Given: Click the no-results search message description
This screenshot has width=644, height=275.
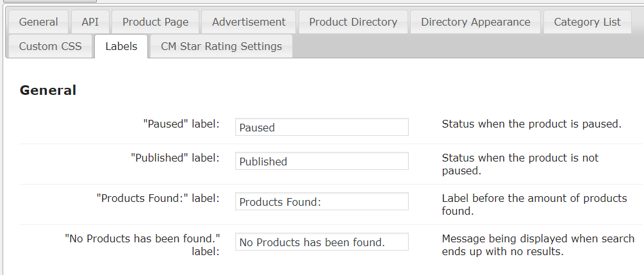Looking at the screenshot, I should [538, 245].
